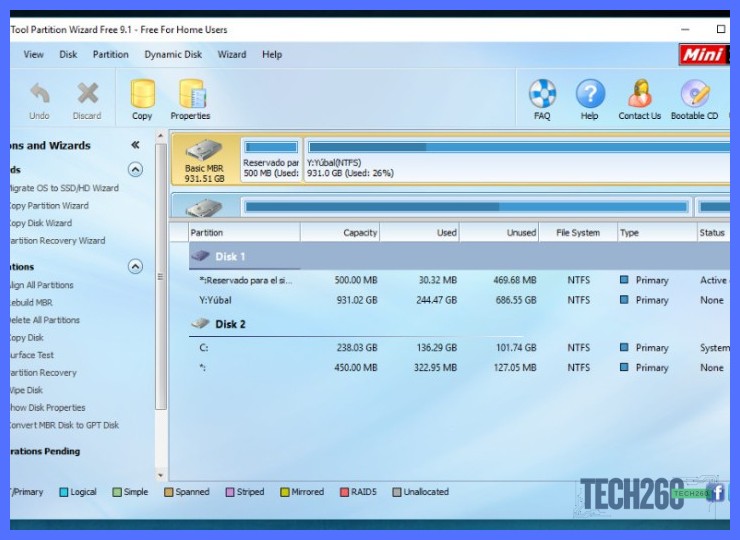Click Delete All Partitions
Screen dimensions: 740x540
pyautogui.click(x=45, y=320)
